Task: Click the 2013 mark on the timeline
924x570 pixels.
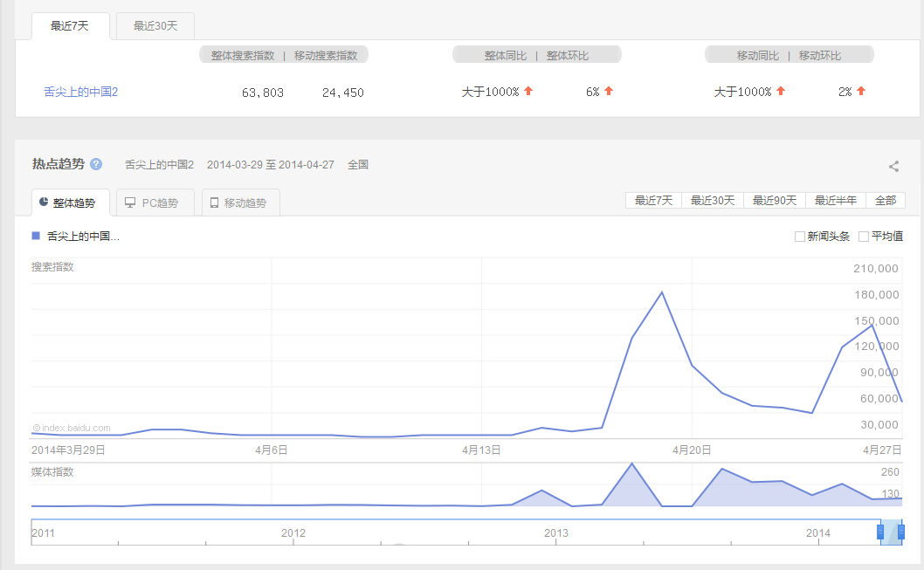Action: pyautogui.click(x=555, y=533)
